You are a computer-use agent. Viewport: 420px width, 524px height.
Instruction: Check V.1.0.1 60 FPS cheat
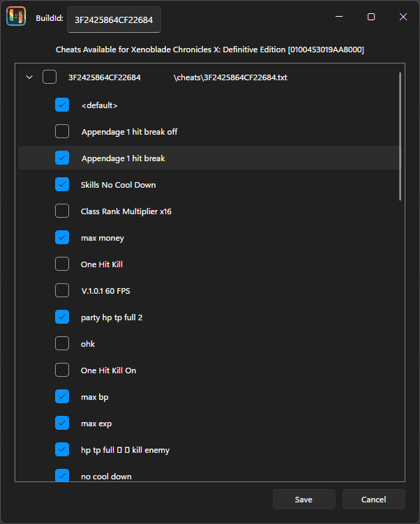62,290
